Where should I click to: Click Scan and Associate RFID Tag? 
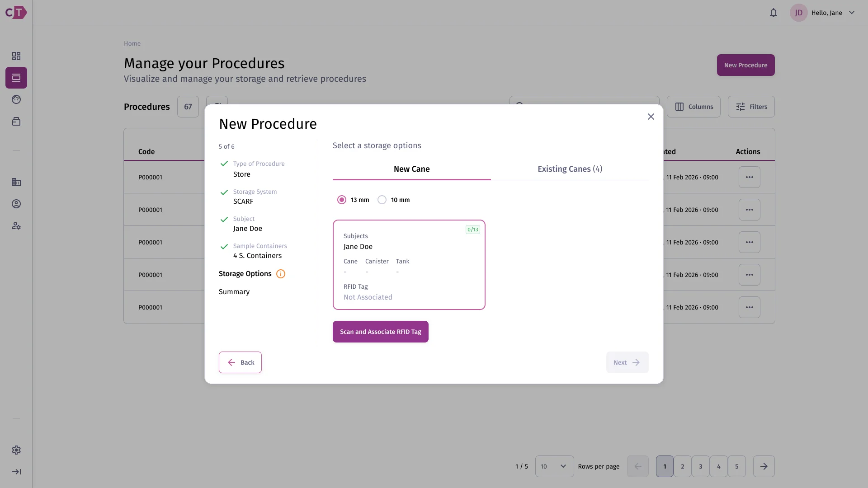coord(381,332)
